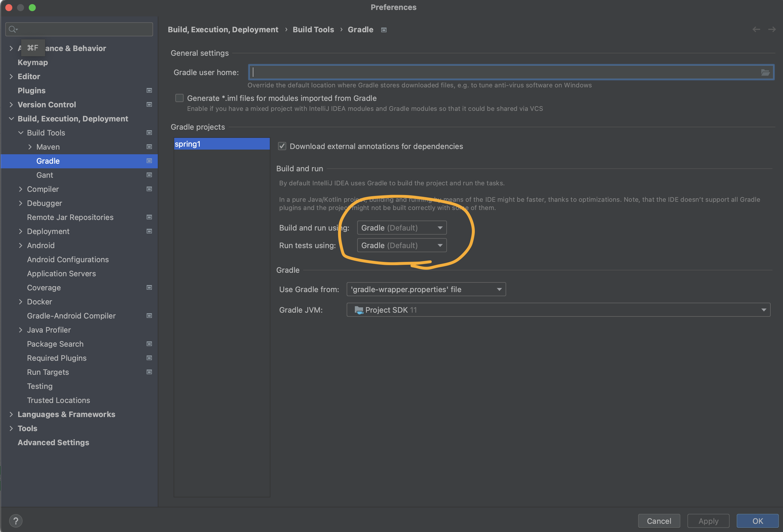The height and width of the screenshot is (532, 783).
Task: Select Keymap in the settings tree
Action: tap(33, 62)
